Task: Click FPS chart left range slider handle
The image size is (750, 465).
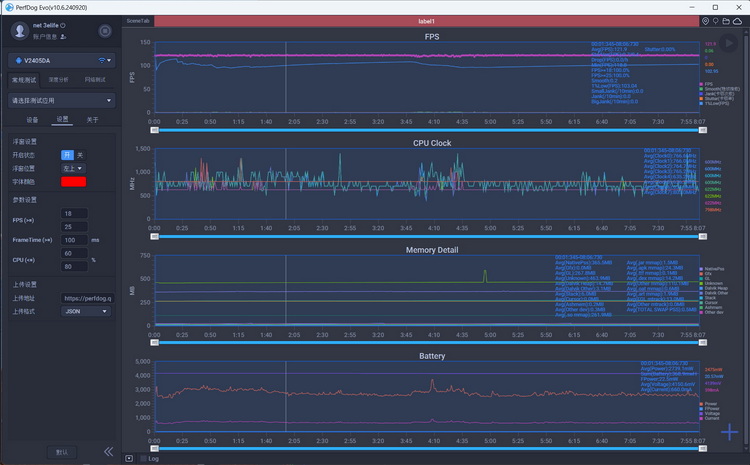Action: coord(154,130)
